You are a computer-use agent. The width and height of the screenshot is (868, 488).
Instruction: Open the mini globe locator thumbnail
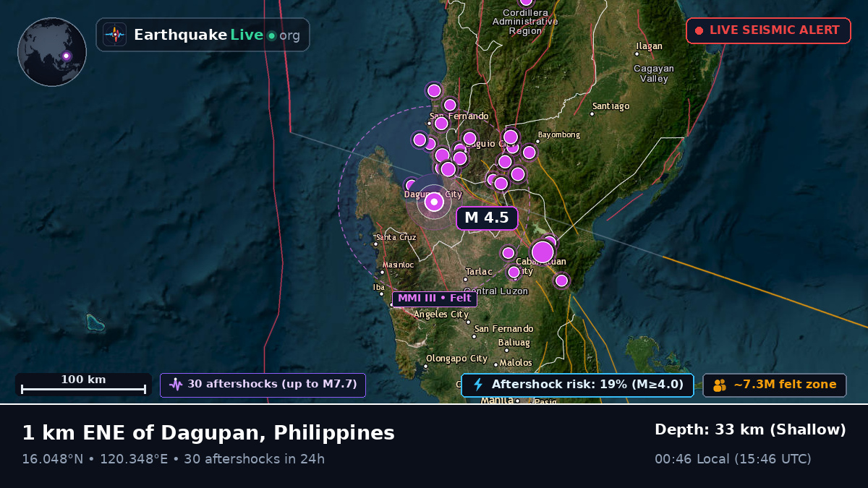[x=52, y=52]
